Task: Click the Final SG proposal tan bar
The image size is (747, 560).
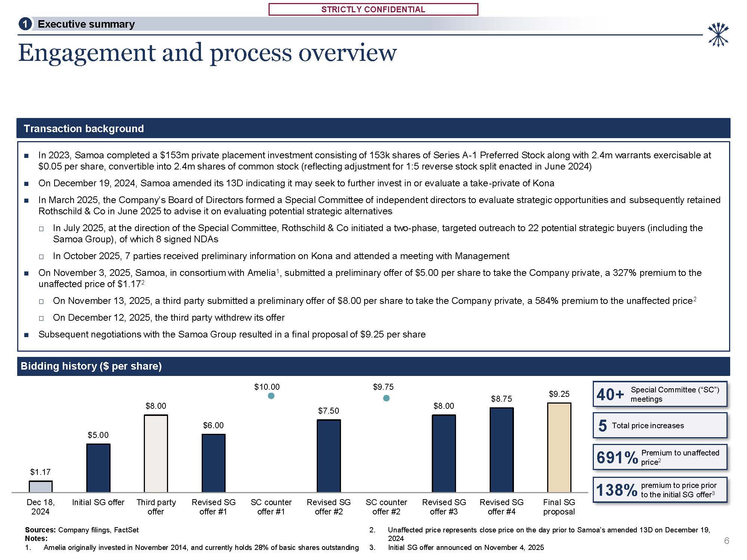Action: tap(559, 447)
